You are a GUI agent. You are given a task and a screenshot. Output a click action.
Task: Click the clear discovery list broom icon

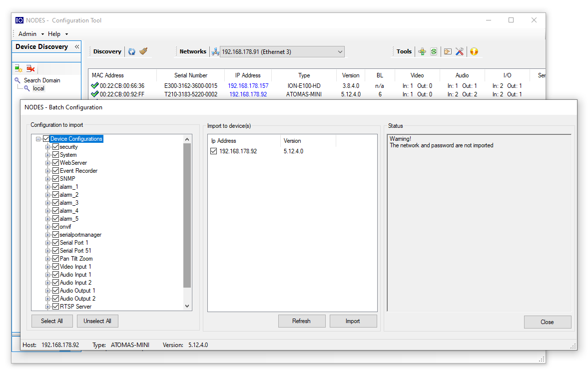point(143,51)
